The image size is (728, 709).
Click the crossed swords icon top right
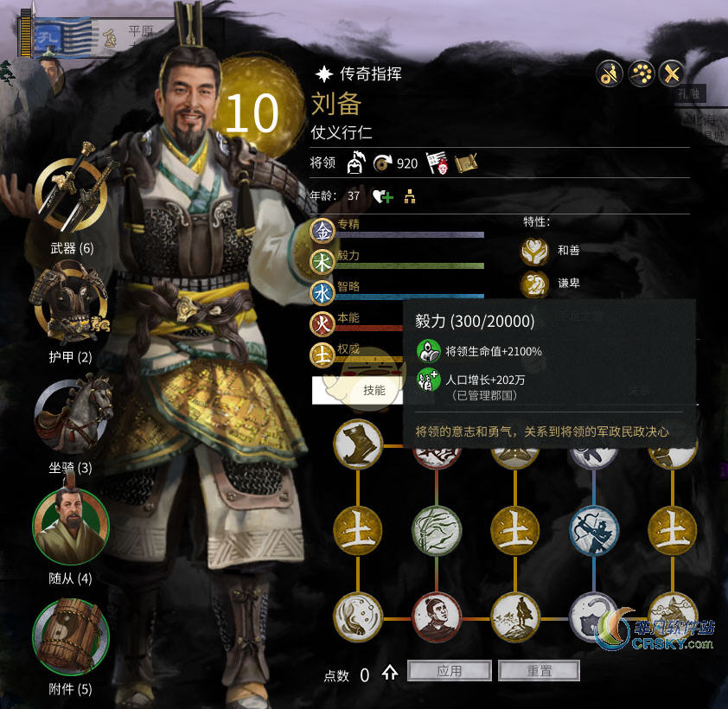[671, 73]
